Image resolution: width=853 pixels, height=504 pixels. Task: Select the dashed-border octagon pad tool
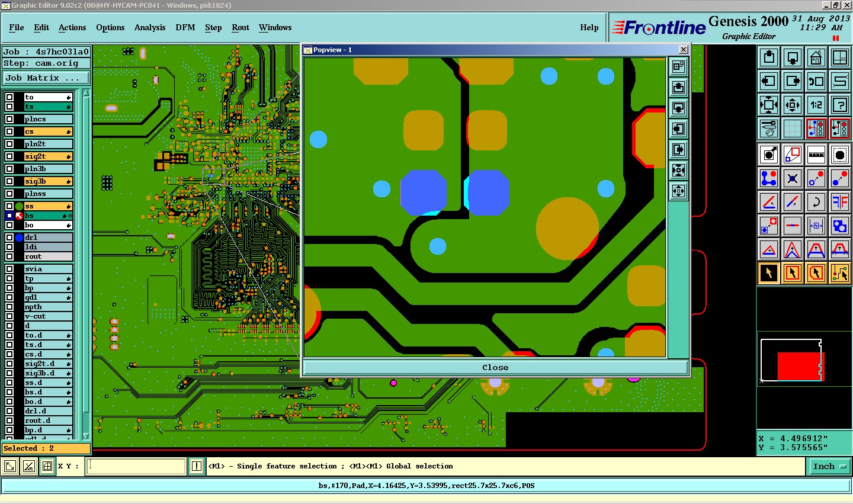(840, 155)
